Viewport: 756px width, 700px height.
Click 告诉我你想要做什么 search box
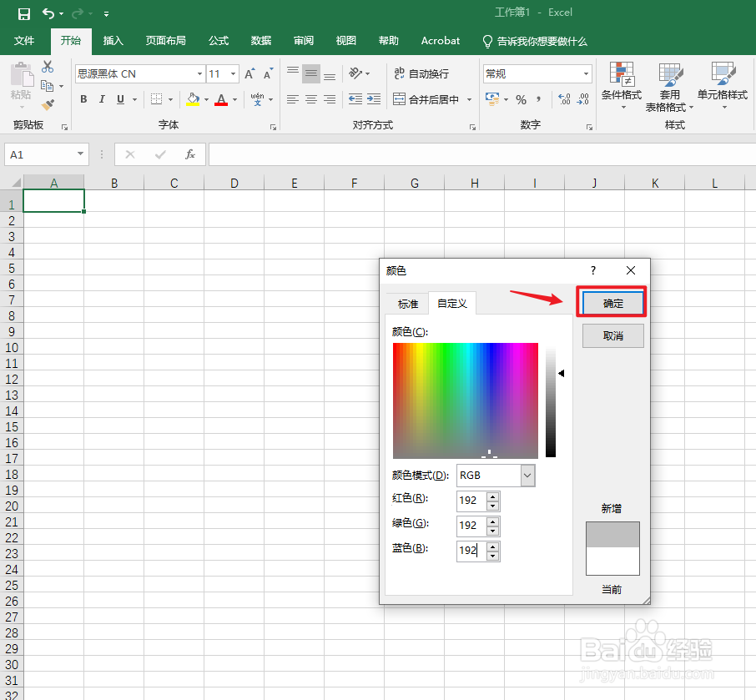535,42
